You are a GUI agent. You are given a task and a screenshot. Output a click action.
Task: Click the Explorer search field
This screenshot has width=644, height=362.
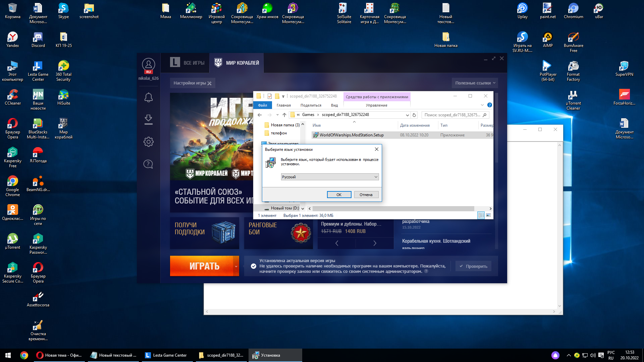[455, 115]
